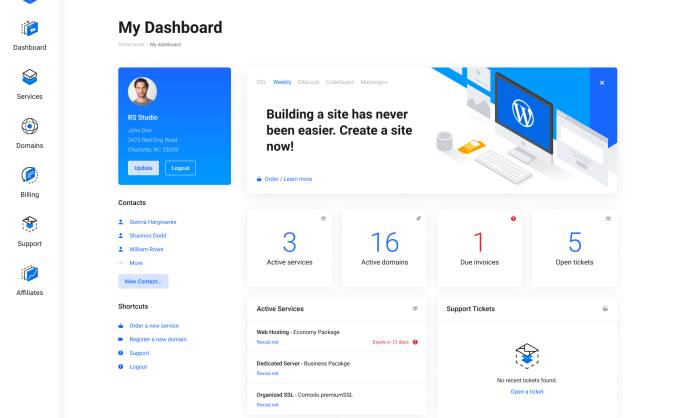Open the Sienna Hargreaves contact
This screenshot has height=418, width=676.
coord(151,222)
